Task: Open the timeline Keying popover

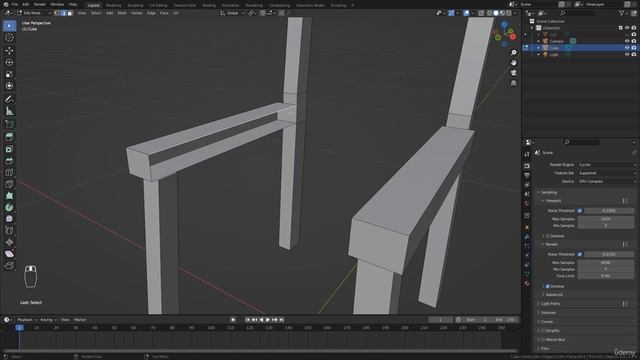Action: tap(48, 320)
